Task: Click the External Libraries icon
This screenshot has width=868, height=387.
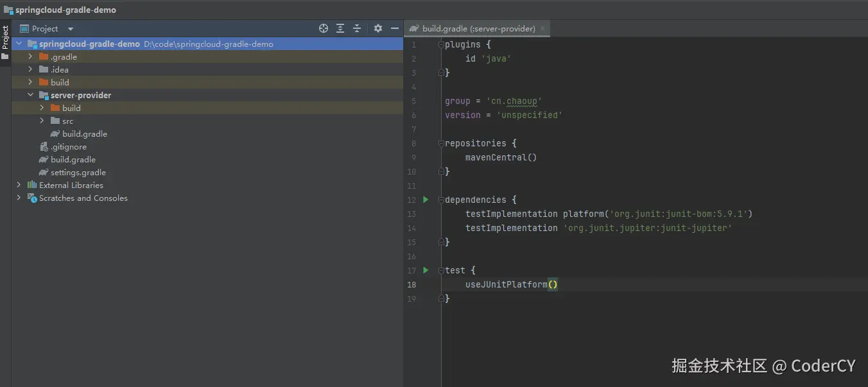Action: pos(32,185)
